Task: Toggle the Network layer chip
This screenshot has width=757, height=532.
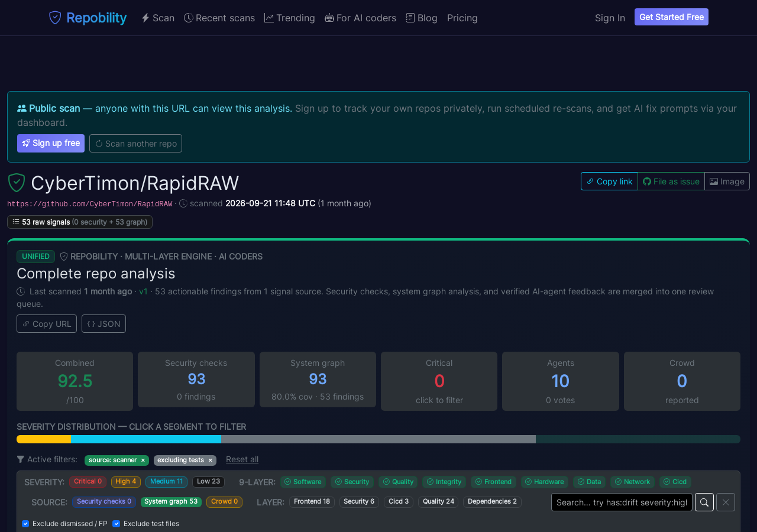Action: 632,482
